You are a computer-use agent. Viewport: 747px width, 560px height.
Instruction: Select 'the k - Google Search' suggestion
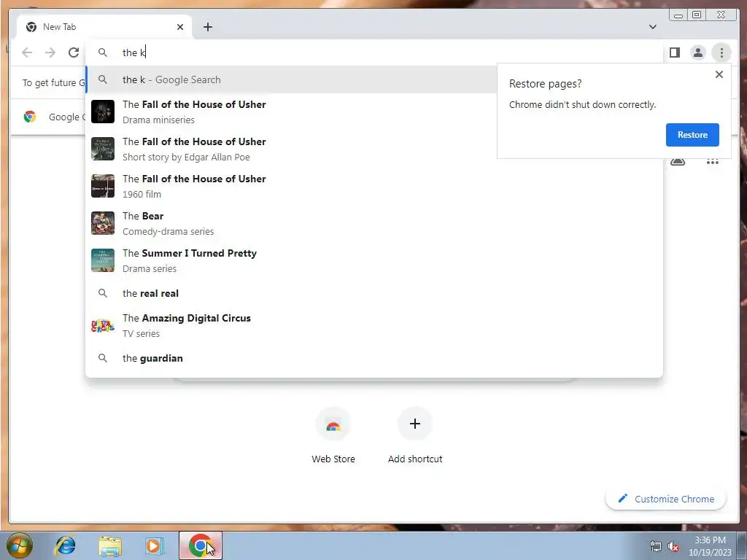click(291, 79)
